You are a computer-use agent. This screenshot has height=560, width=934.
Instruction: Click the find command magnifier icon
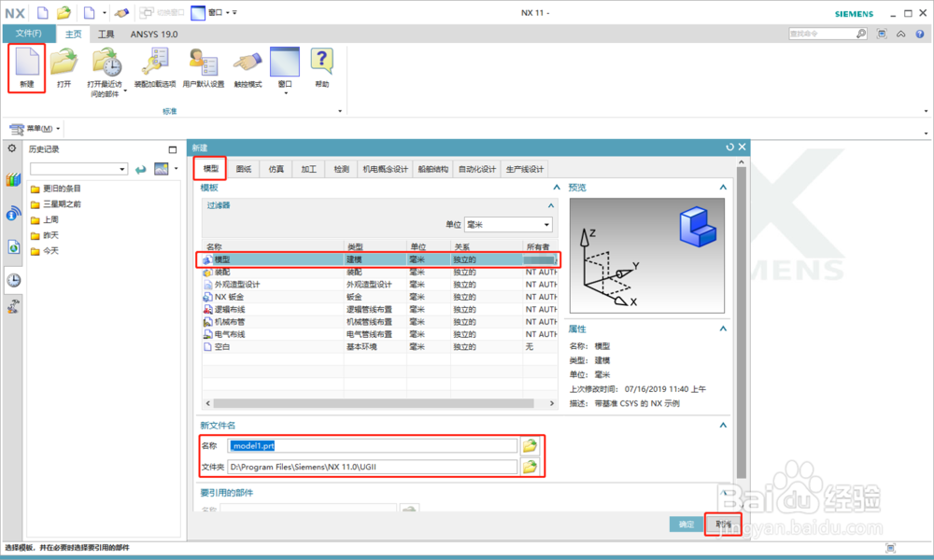pyautogui.click(x=861, y=34)
